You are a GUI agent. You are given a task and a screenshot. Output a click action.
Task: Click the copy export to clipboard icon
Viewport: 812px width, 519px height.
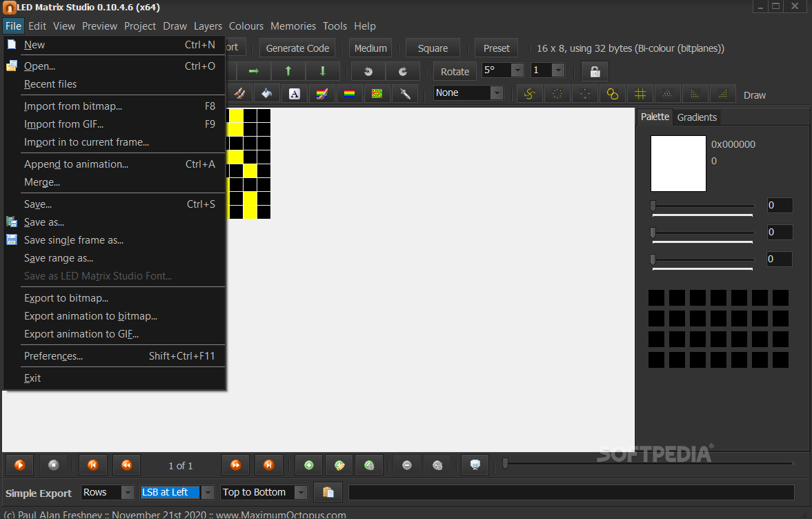(x=328, y=492)
